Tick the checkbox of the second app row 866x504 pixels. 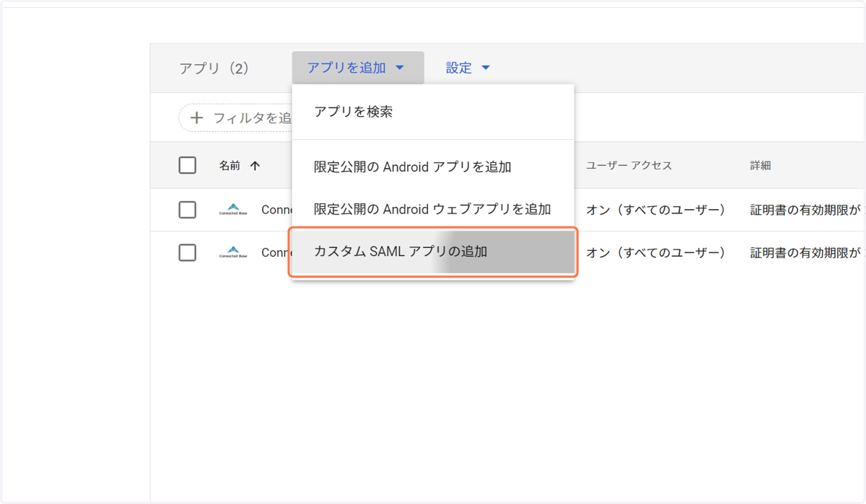pos(187,253)
